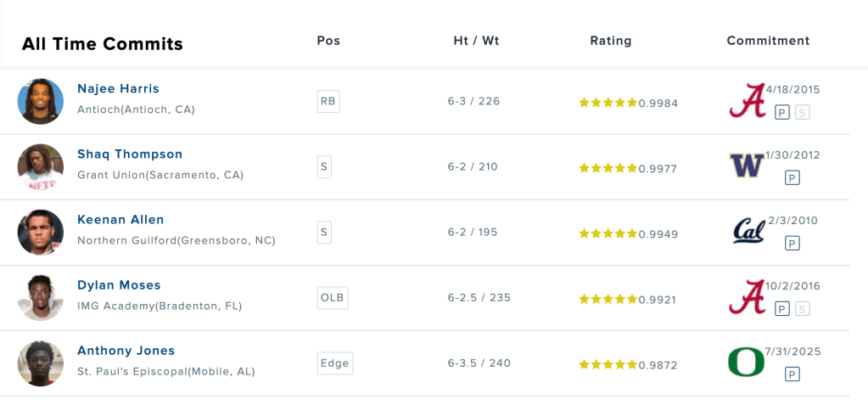Viewport: 868px width, 416px height.
Task: Click the P badge for Najee Harris
Action: (x=782, y=112)
